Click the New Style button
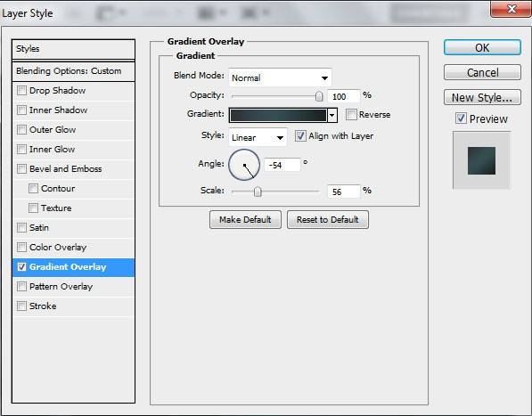 pyautogui.click(x=482, y=98)
